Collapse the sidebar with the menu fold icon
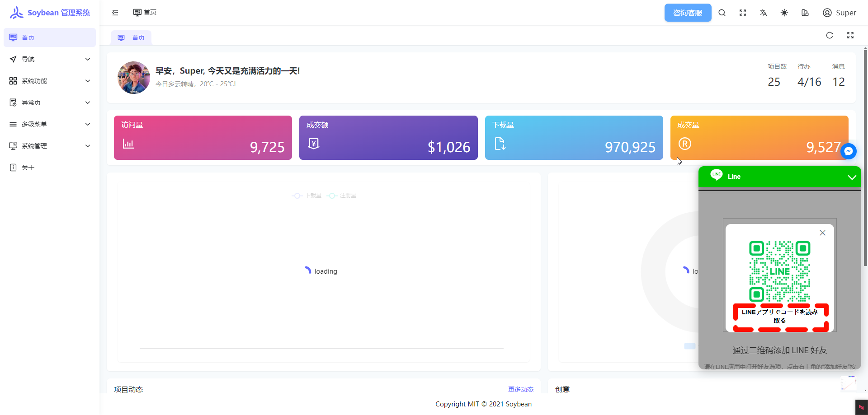The height and width of the screenshot is (415, 868). 115,13
